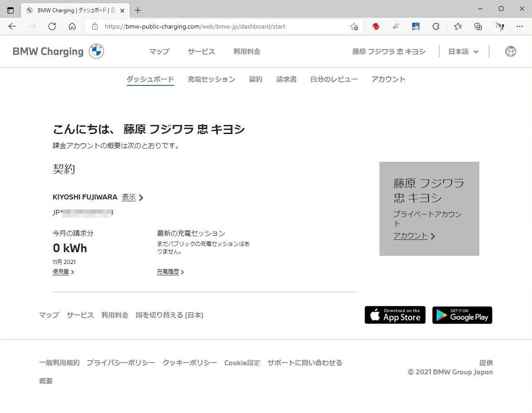This screenshot has height=413, width=532.
Task: Download from the App Store badge
Action: (x=395, y=315)
